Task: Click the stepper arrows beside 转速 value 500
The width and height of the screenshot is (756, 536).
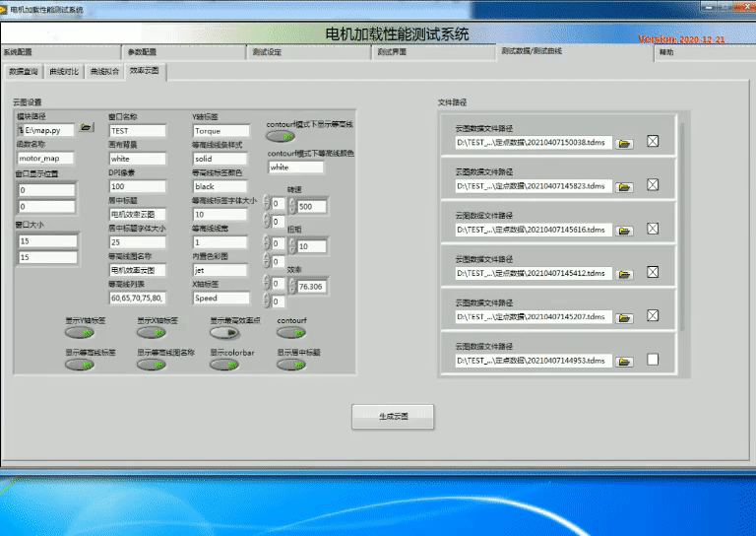Action: [x=291, y=207]
